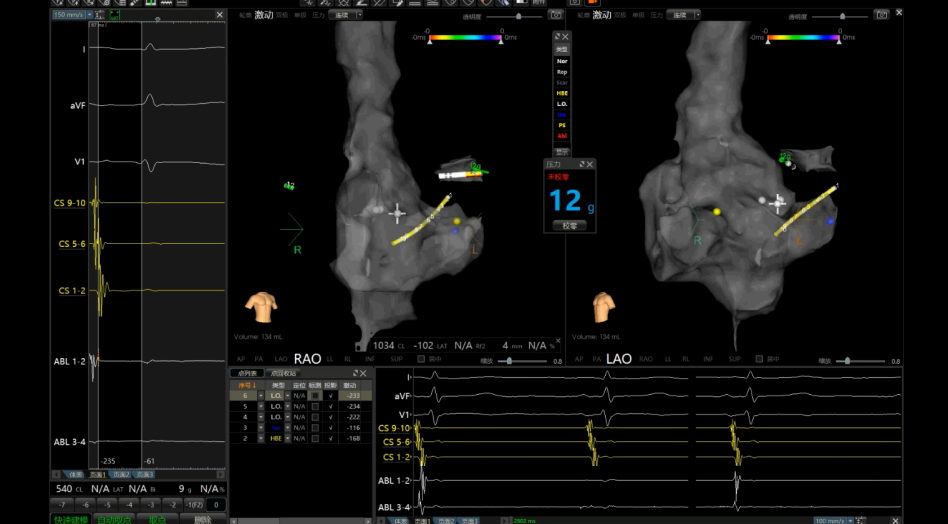Image resolution: width=948 pixels, height=524 pixels.
Task: Click the green icon beside 150 mm/s speed
Action: [x=114, y=15]
